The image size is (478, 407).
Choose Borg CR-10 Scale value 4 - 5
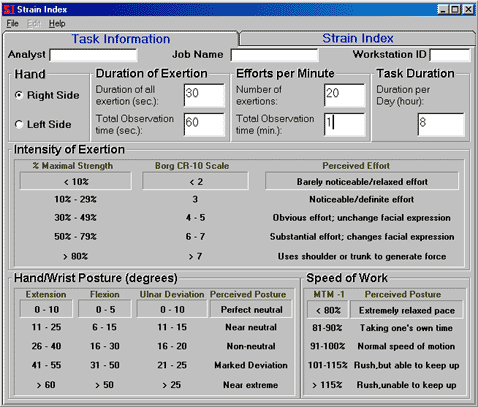[195, 218]
